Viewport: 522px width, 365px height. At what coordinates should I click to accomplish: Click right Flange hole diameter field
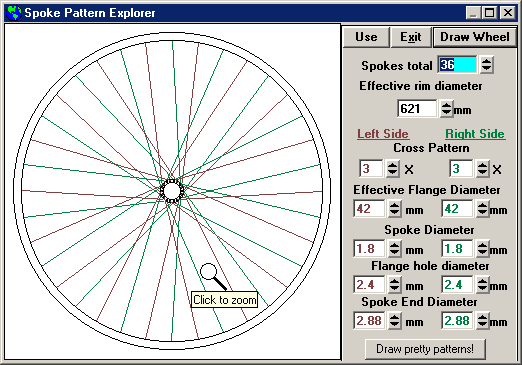click(x=457, y=285)
